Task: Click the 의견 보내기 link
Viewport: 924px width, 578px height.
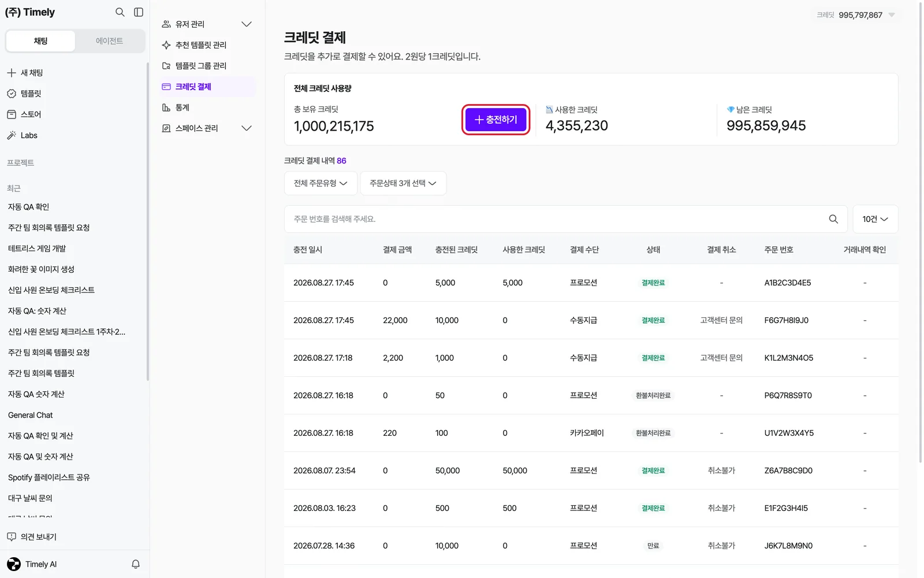Action: pyautogui.click(x=39, y=537)
